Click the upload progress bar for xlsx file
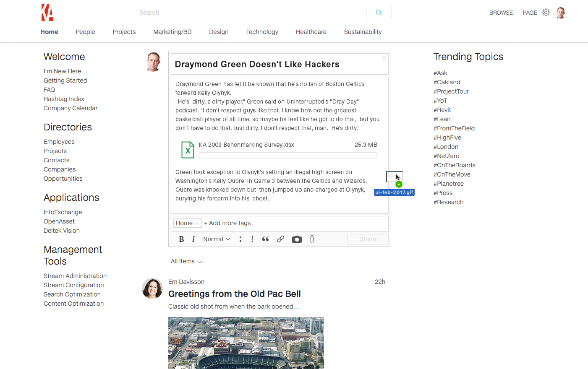The height and width of the screenshot is (369, 588). coord(288,156)
